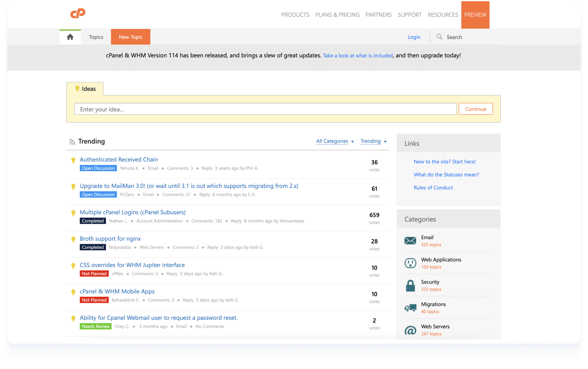Switch to the Topics tab
The height and width of the screenshot is (369, 588).
click(x=96, y=37)
